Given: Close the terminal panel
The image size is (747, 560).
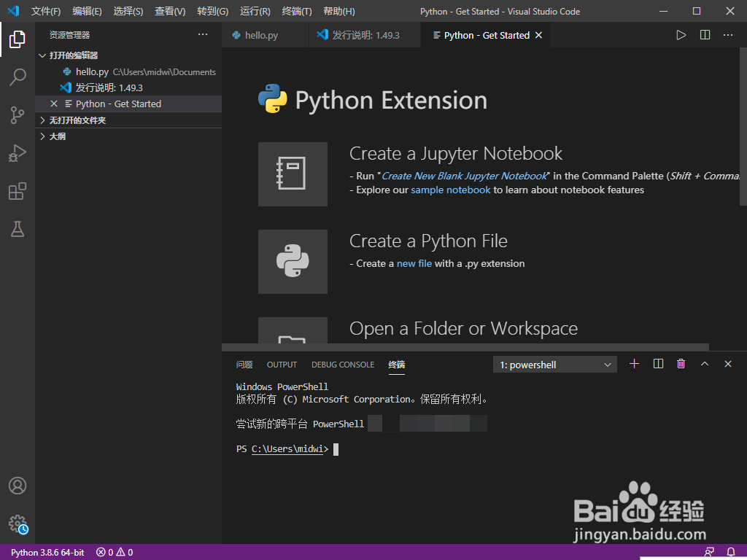Looking at the screenshot, I should tap(728, 364).
